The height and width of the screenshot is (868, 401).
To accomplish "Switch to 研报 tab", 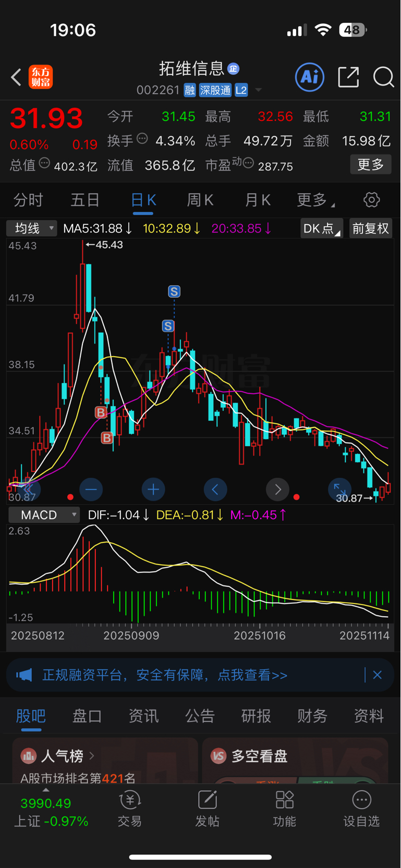I will (256, 716).
